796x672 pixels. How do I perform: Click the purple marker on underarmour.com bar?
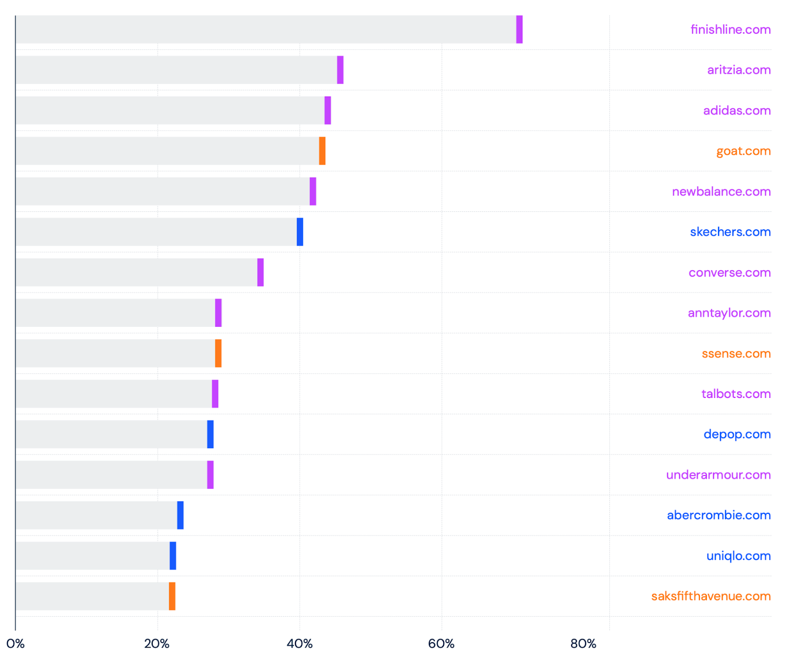(210, 475)
